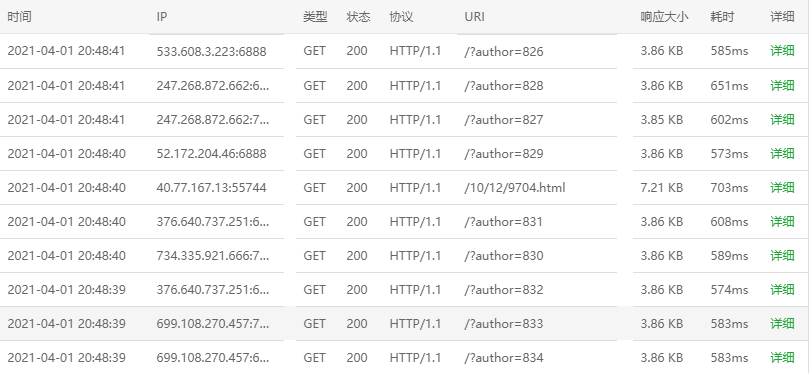Open 详细 link for author=831 row

pyautogui.click(x=782, y=221)
